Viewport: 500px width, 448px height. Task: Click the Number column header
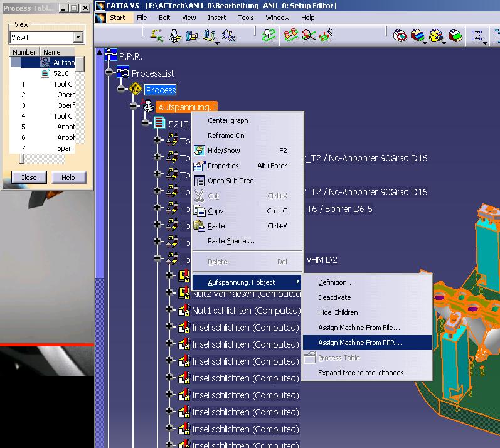pos(24,51)
